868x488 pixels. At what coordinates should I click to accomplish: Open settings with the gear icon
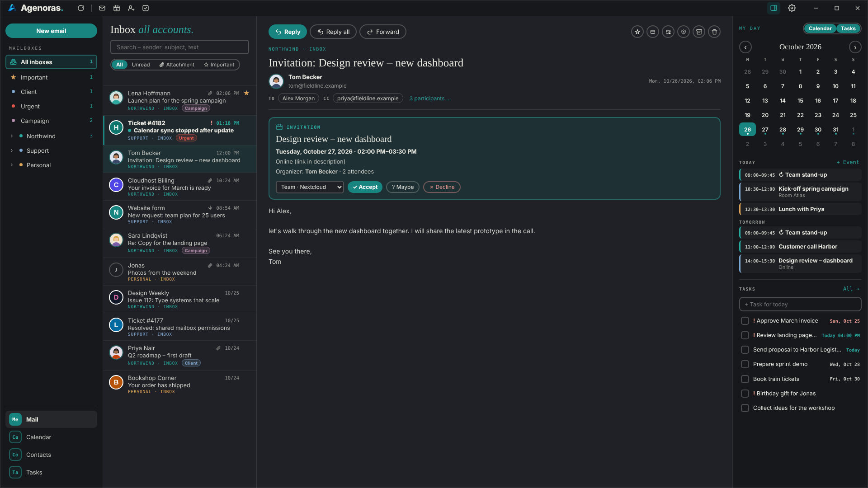coord(792,8)
